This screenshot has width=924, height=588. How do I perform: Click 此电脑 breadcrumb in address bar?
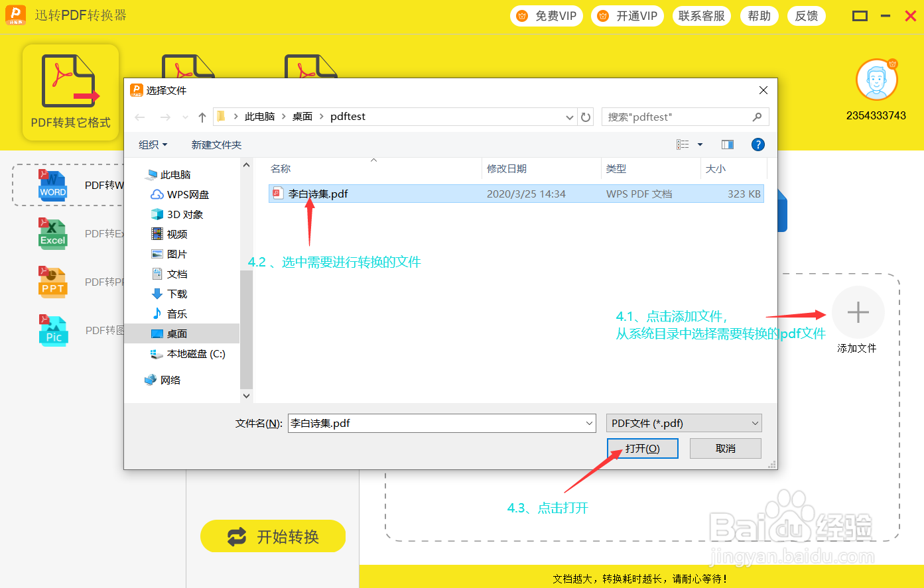pos(259,117)
